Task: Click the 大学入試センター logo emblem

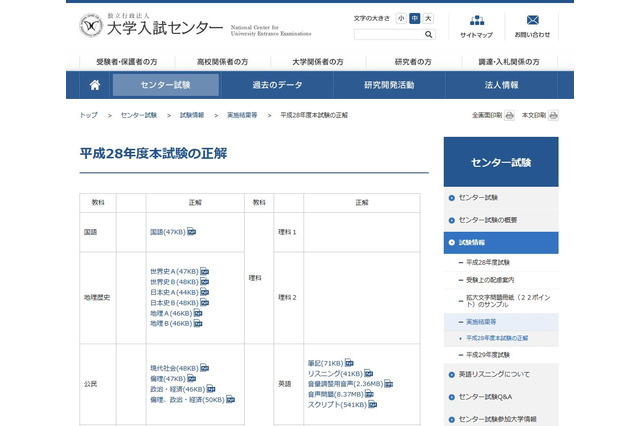Action: tap(91, 26)
